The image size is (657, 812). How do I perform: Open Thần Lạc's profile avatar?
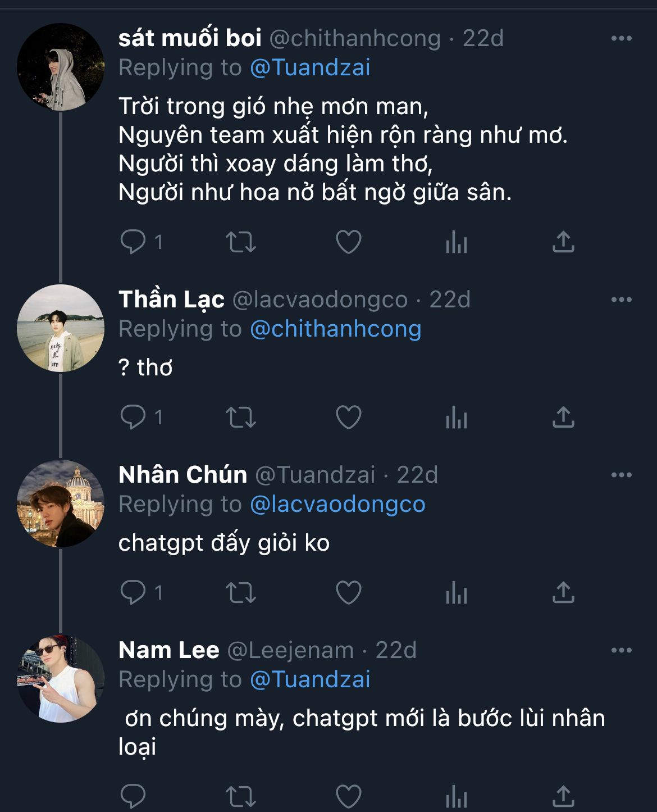pyautogui.click(x=61, y=328)
